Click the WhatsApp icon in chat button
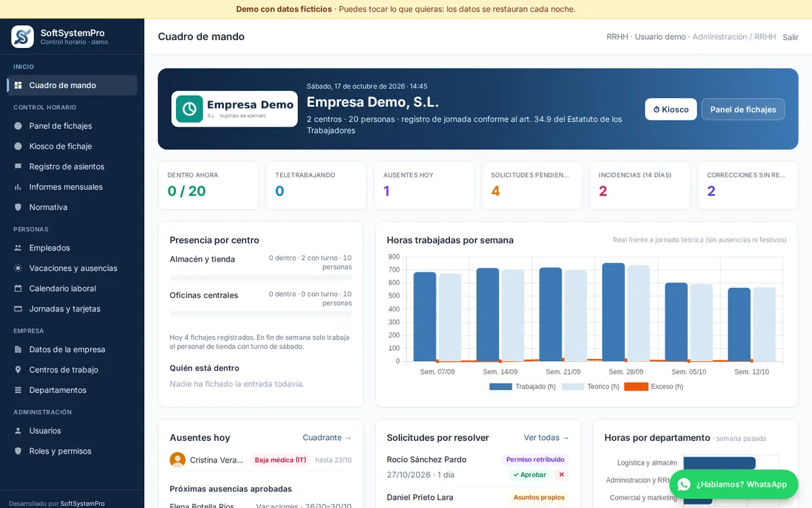812x508 pixels. pos(684,484)
